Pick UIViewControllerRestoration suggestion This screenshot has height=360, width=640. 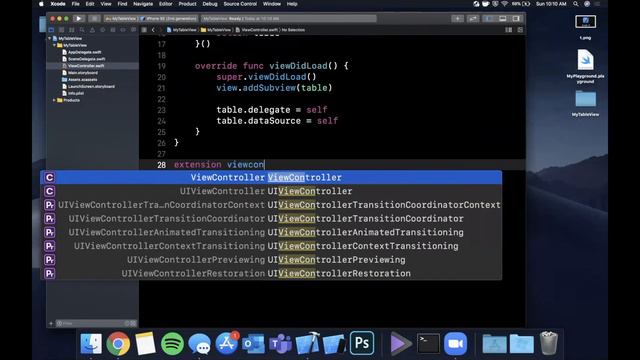[x=271, y=273]
